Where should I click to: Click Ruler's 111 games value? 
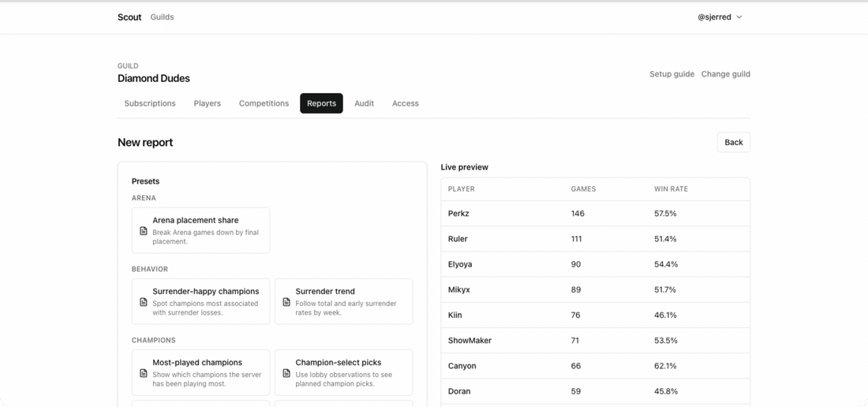pyautogui.click(x=577, y=239)
